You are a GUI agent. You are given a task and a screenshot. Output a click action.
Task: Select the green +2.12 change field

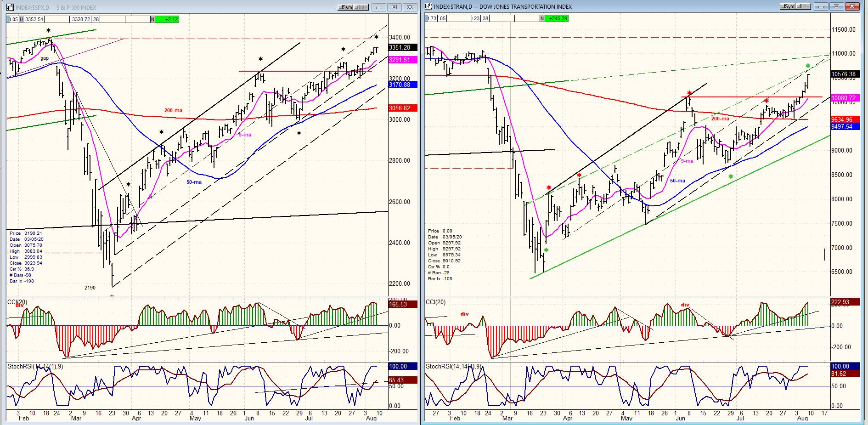[167, 19]
